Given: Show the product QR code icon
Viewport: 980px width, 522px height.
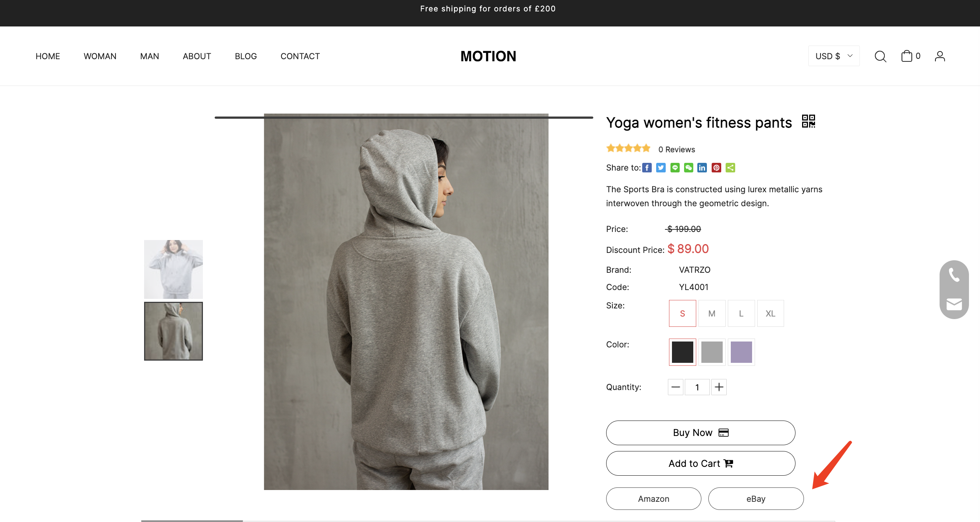Looking at the screenshot, I should 808,121.
